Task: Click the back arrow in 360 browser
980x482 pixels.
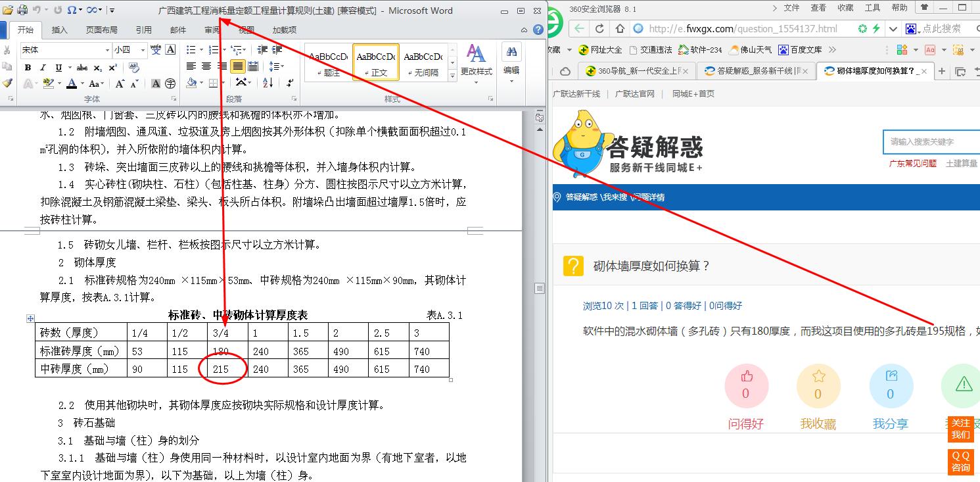Action: (579, 29)
